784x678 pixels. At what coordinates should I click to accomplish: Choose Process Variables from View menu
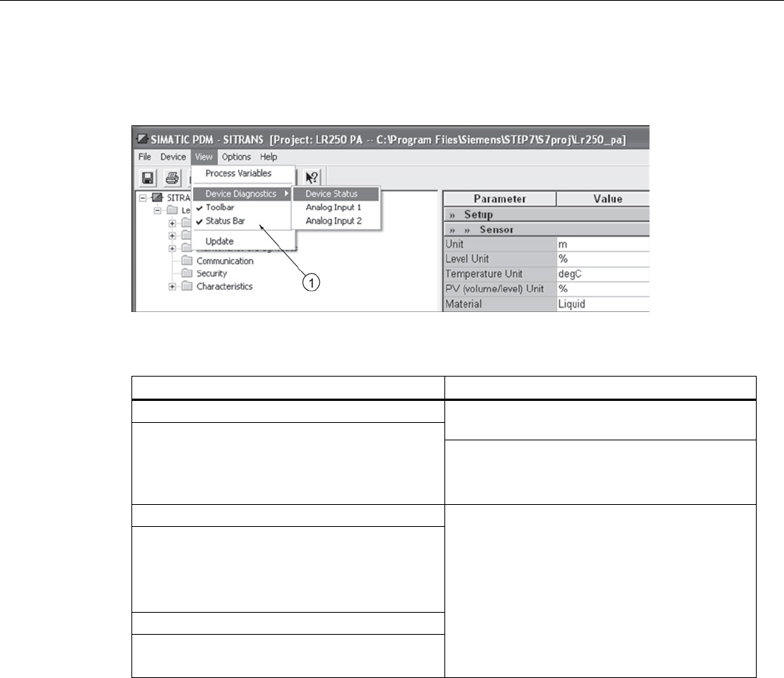239,173
